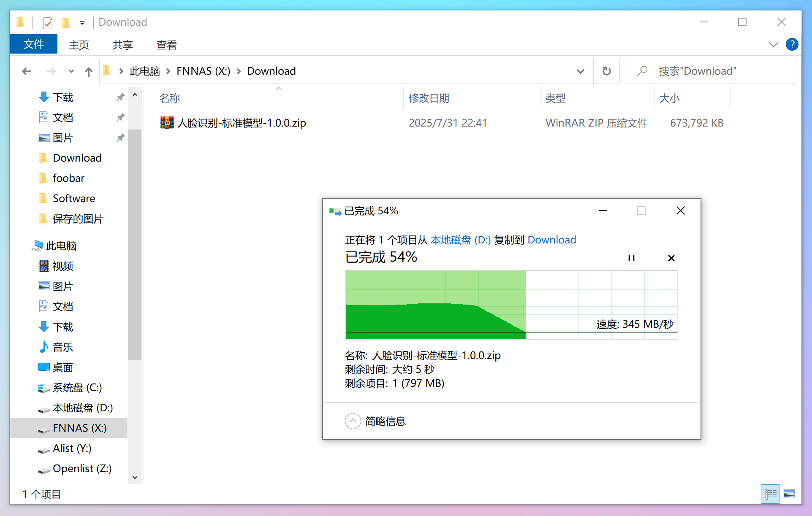The height and width of the screenshot is (516, 812).
Task: Switch to thumbnail view in status bar
Action: pos(789,494)
